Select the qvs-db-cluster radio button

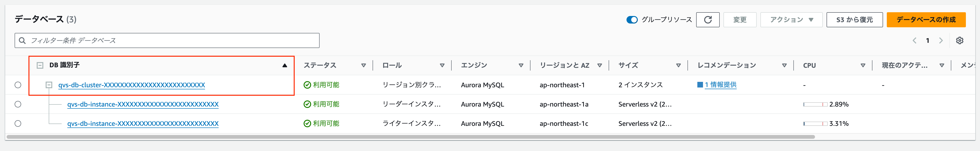18,85
